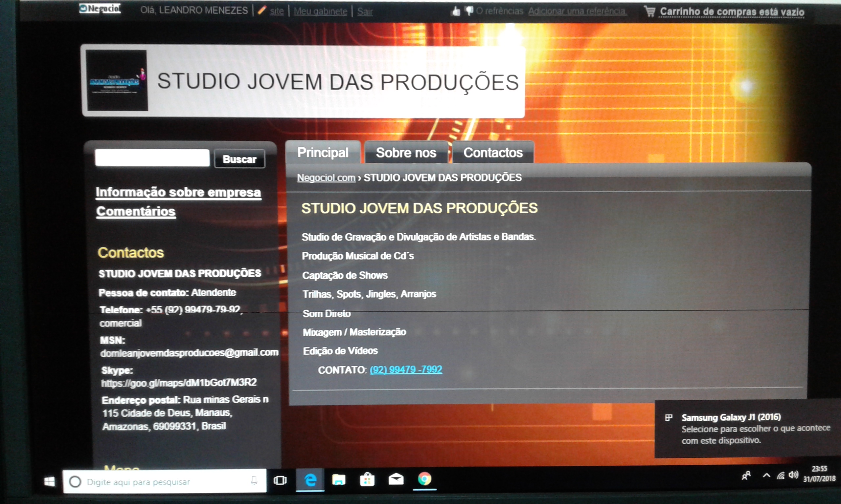Click the Comentários sidebar link

click(x=136, y=211)
